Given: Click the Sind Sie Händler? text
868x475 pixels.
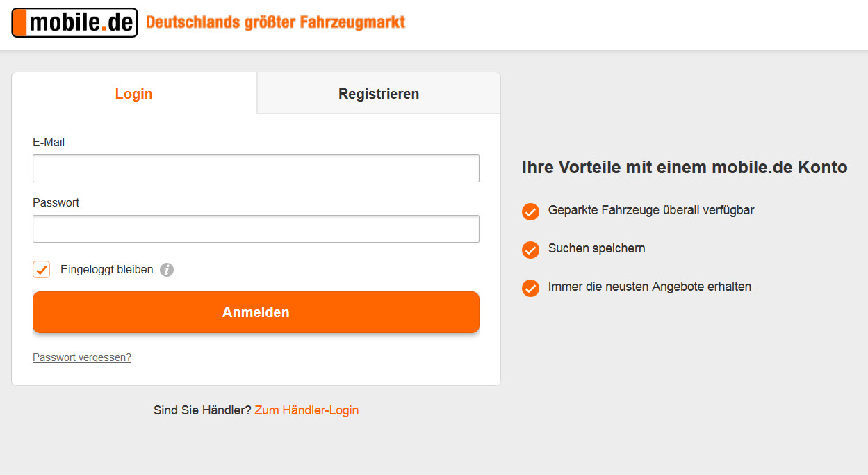Looking at the screenshot, I should tap(202, 410).
